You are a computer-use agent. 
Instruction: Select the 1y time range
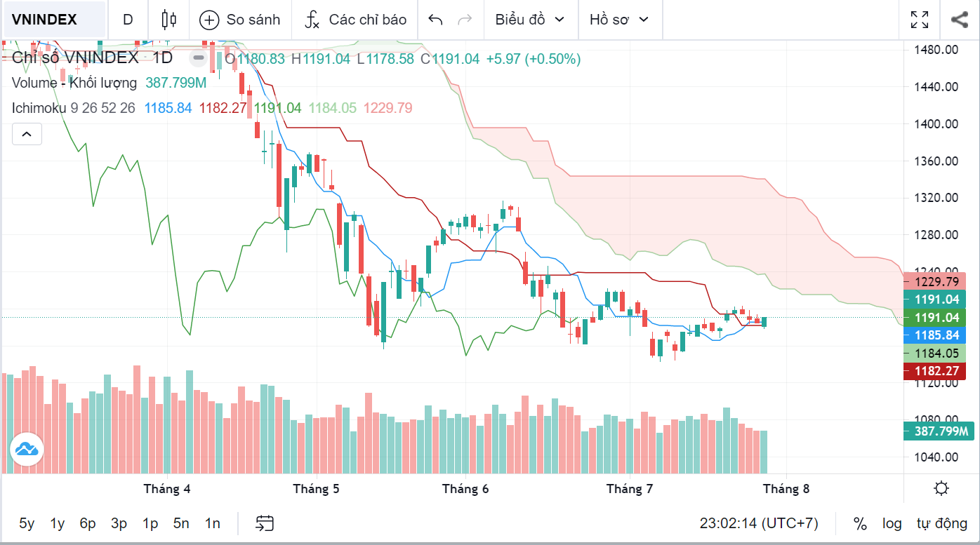(58, 523)
